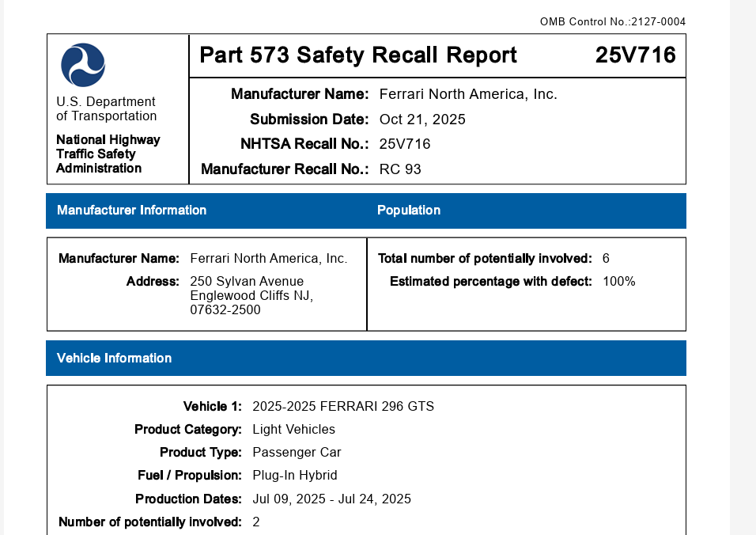Click the National Highway Traffic Safety Administration text
The width and height of the screenshot is (756, 535).
[x=108, y=154]
